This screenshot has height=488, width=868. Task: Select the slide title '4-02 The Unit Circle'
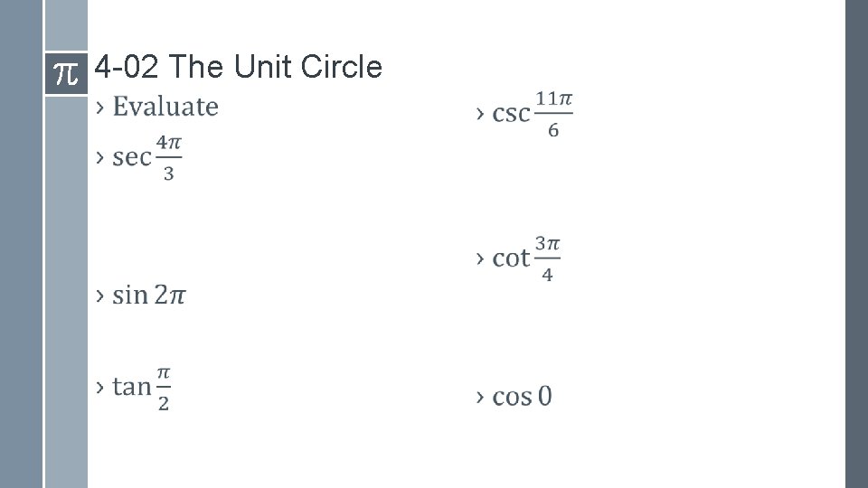238,67
